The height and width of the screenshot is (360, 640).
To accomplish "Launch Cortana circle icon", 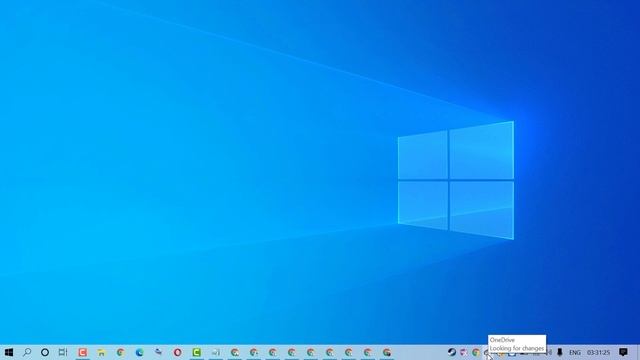I will (45, 352).
